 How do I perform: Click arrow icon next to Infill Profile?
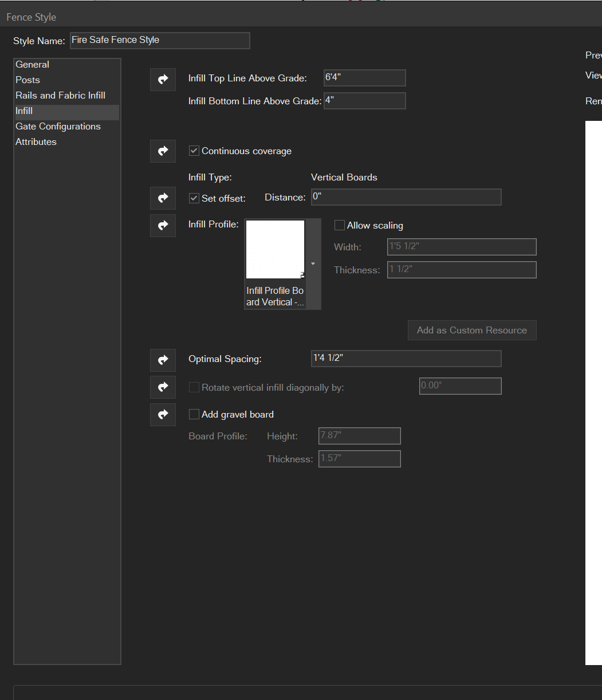[163, 226]
